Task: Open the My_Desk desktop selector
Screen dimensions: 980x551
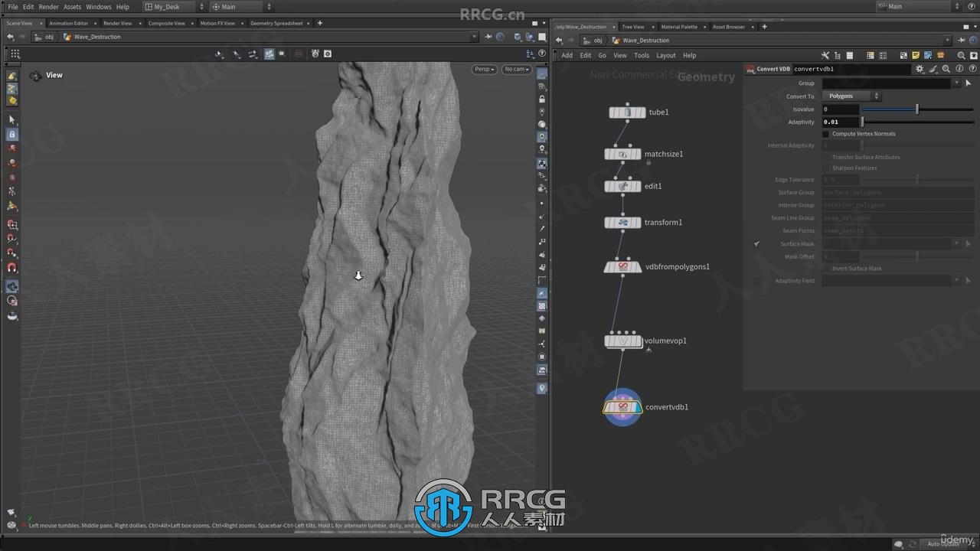Action: coord(175,7)
